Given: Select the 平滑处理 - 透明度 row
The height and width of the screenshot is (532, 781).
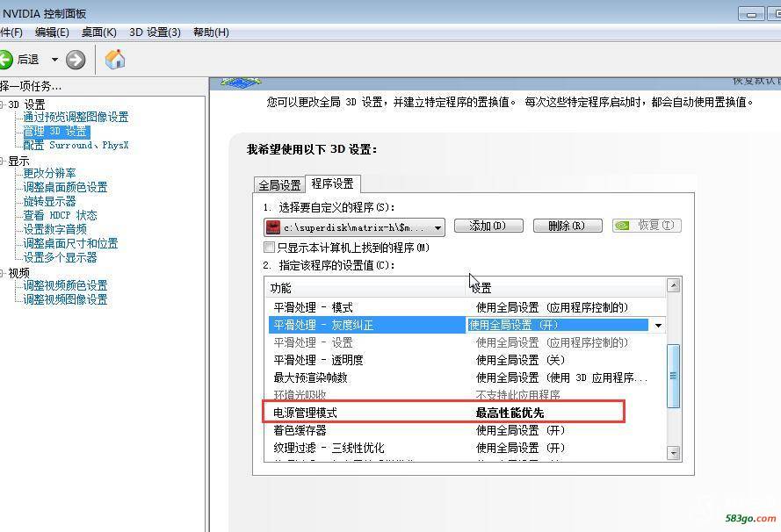Looking at the screenshot, I should point(466,360).
